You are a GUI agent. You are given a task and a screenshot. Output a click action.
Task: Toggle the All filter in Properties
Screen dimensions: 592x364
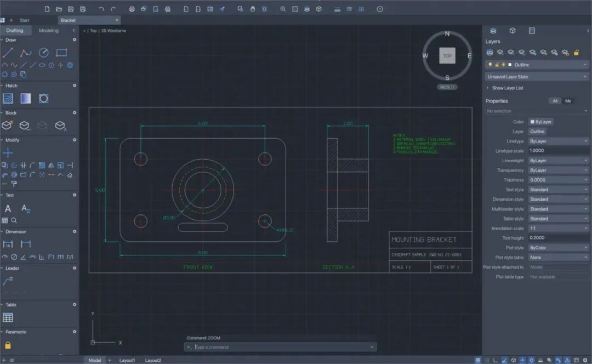pos(555,101)
